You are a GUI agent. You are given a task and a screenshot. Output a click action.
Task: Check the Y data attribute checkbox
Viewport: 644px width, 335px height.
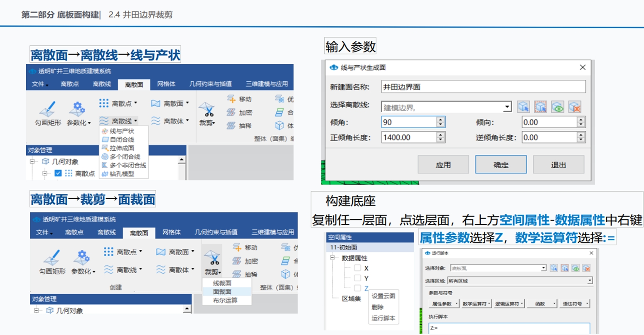pyautogui.click(x=357, y=278)
